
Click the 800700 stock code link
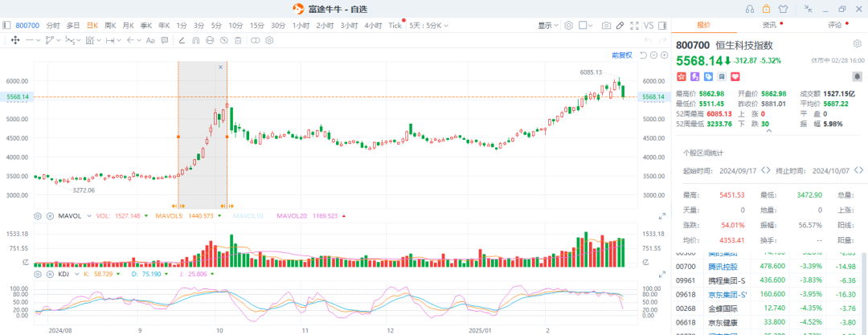27,26
